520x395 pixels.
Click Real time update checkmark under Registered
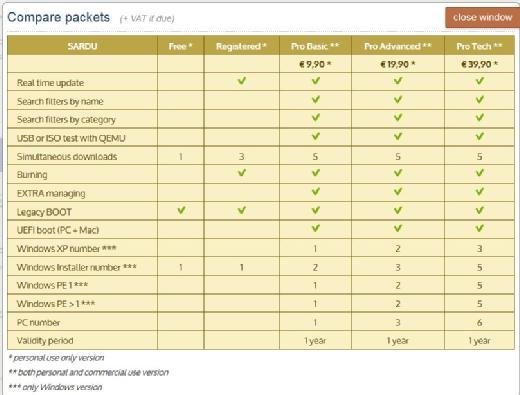pyautogui.click(x=242, y=81)
